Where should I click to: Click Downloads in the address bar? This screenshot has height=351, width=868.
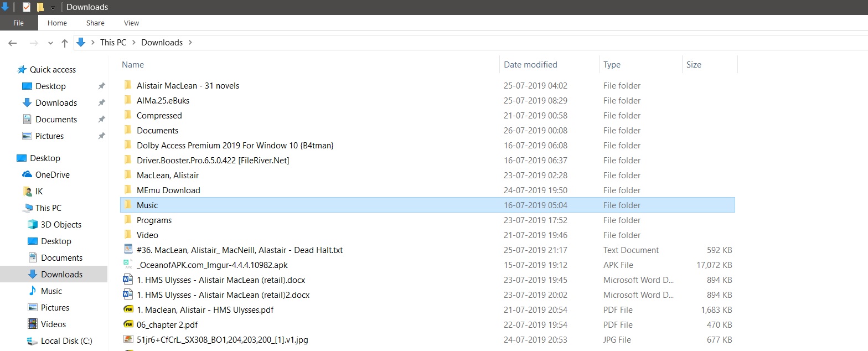[162, 43]
